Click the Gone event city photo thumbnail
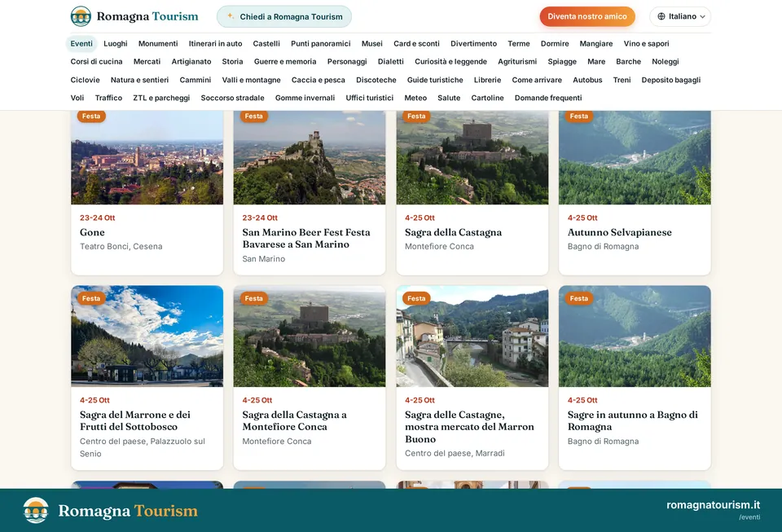This screenshot has height=532, width=782. [147, 157]
